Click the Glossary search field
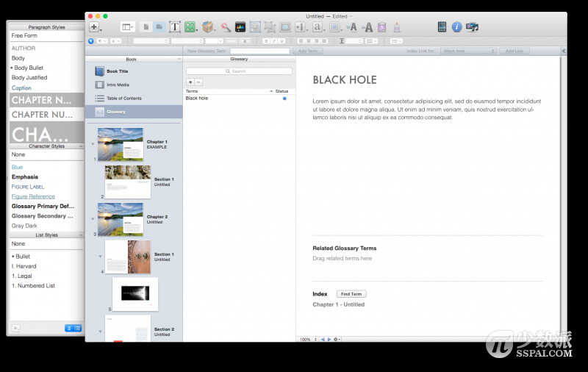Image resolution: width=588 pixels, height=372 pixels. click(x=239, y=71)
